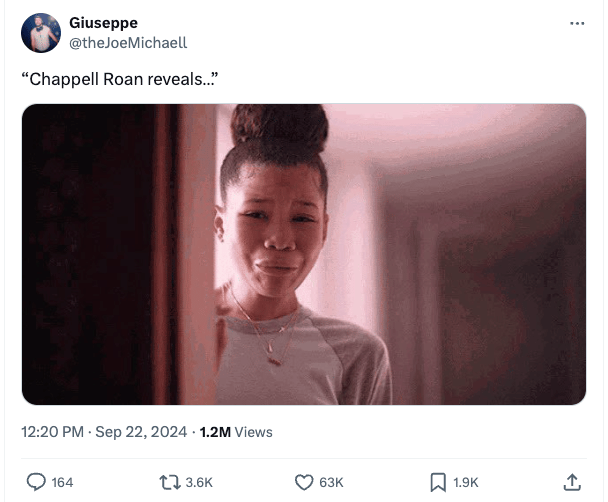Bookmark the tweet using the bookmark icon
This screenshot has width=608, height=502.
click(x=438, y=482)
